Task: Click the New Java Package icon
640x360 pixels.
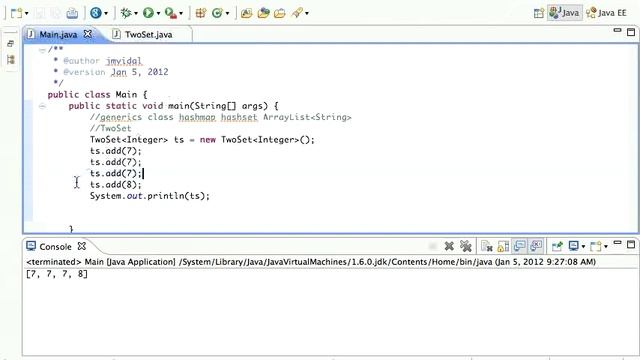Action: (200, 13)
